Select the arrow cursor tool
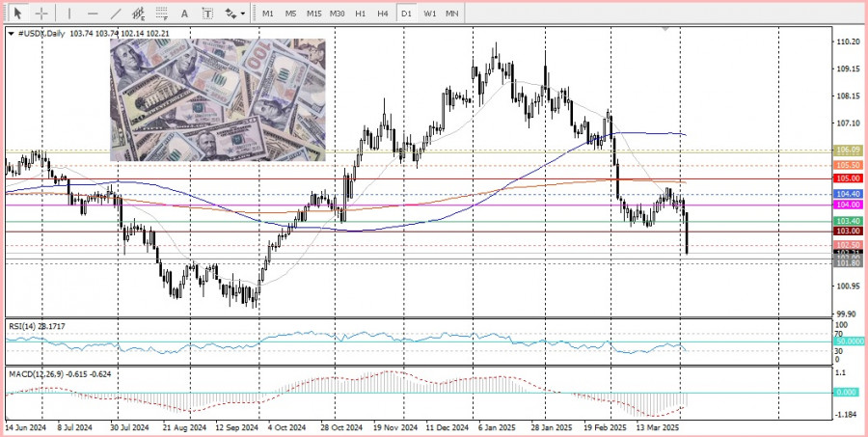Screen dimensions: 868x437 pos(17,14)
